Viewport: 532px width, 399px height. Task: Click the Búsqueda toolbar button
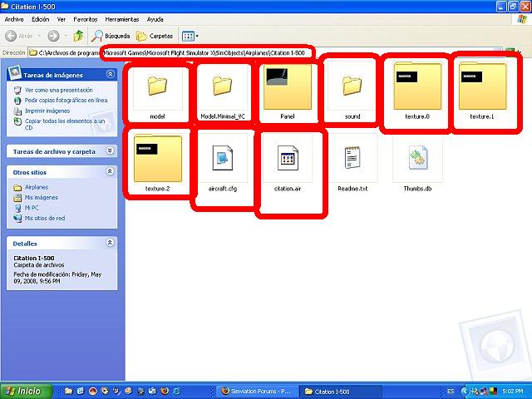[x=111, y=36]
